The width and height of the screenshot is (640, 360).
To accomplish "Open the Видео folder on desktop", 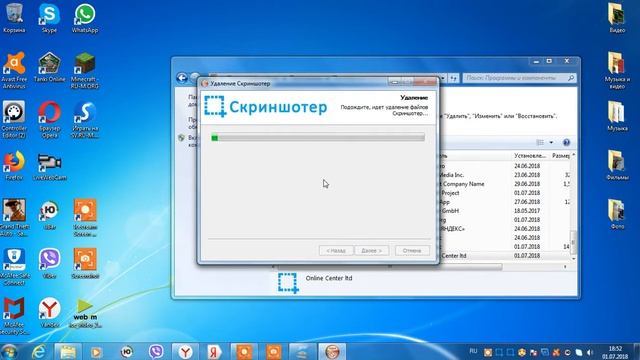I will 617,18.
